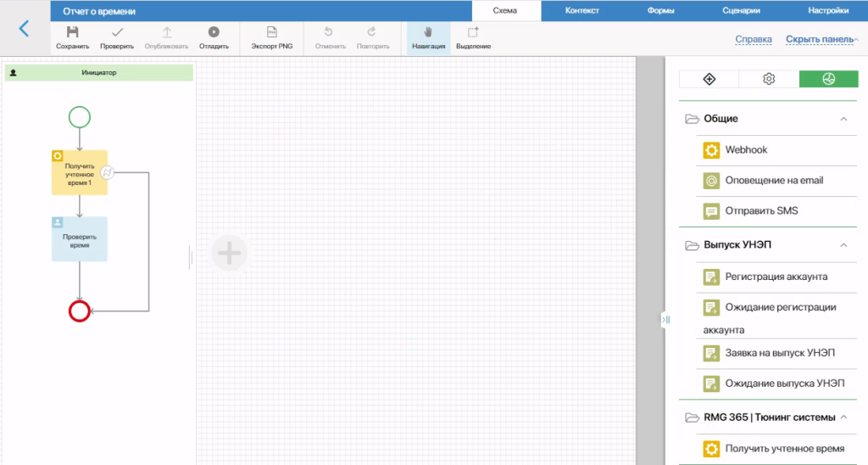
Task: Select Ожидание регистрации аккаунта activity
Action: [x=776, y=318]
